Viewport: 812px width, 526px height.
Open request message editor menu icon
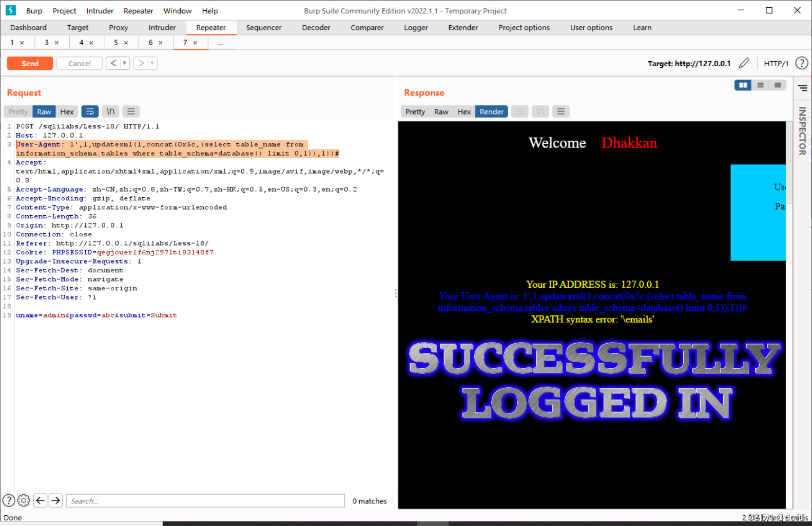pos(131,111)
